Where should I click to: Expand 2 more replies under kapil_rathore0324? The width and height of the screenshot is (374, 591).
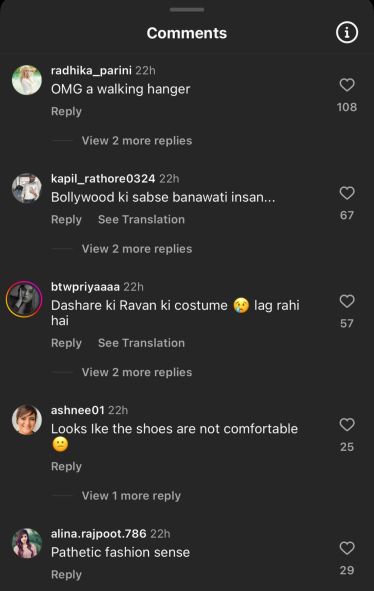(x=137, y=249)
